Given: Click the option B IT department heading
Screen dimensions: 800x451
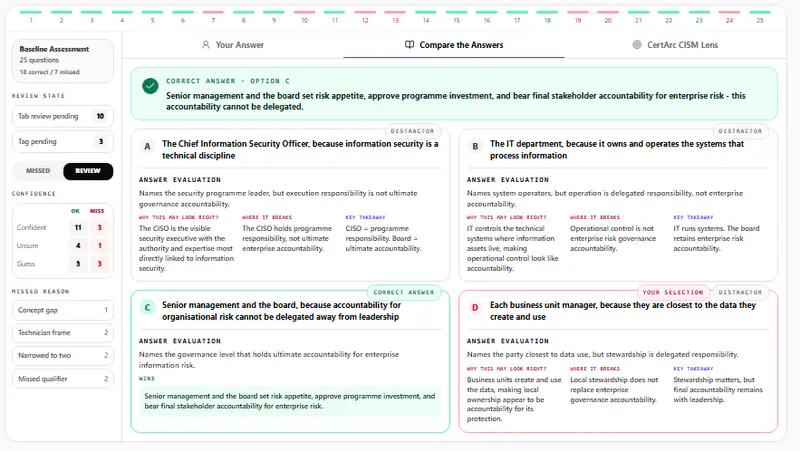Looking at the screenshot, I should (x=617, y=149).
